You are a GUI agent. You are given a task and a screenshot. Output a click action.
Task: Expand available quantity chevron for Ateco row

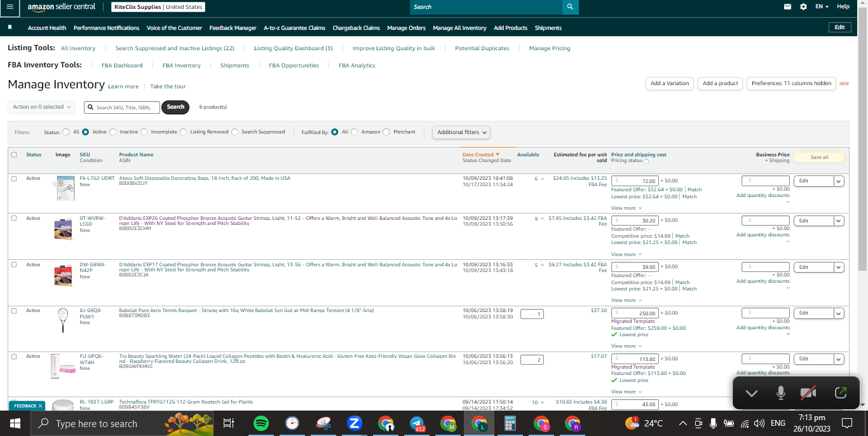pos(542,179)
